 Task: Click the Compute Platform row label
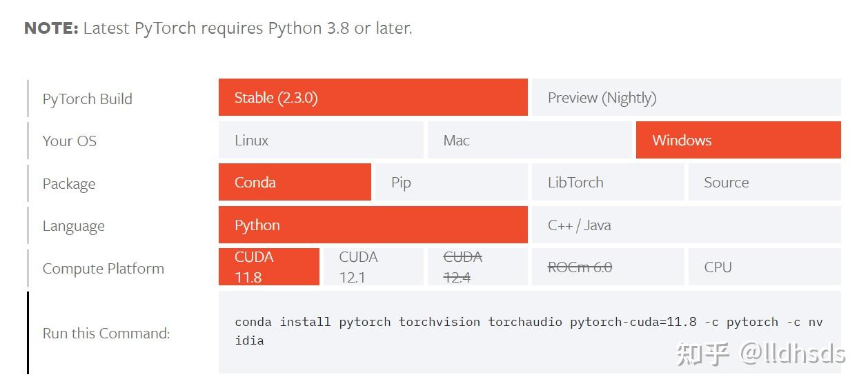point(103,269)
